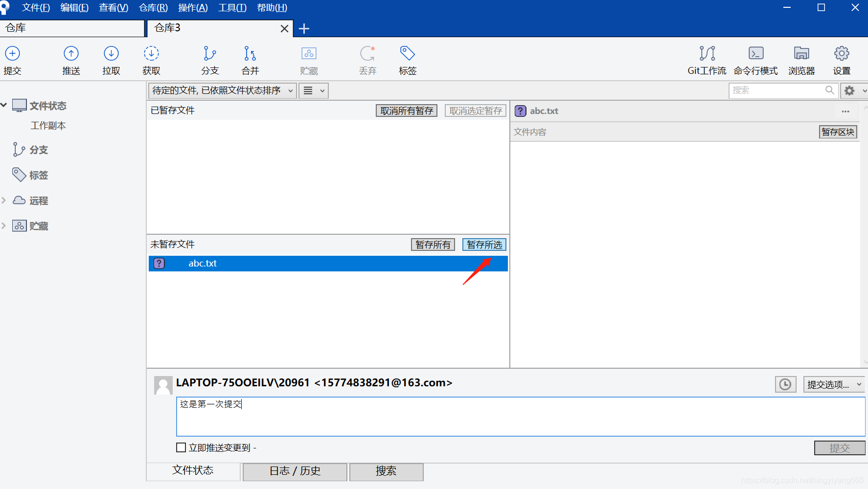This screenshot has height=489, width=868.
Task: Select 分支 branch icon in sidebar
Action: (19, 150)
